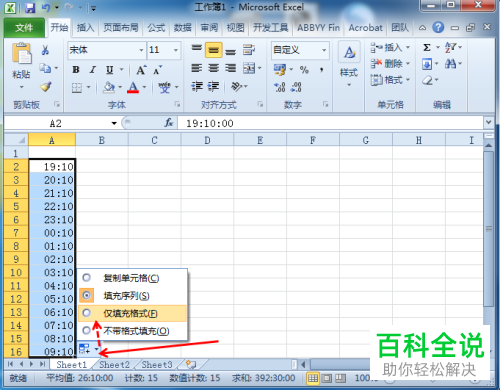Expand the formula bar
The image size is (500, 390).
point(488,123)
